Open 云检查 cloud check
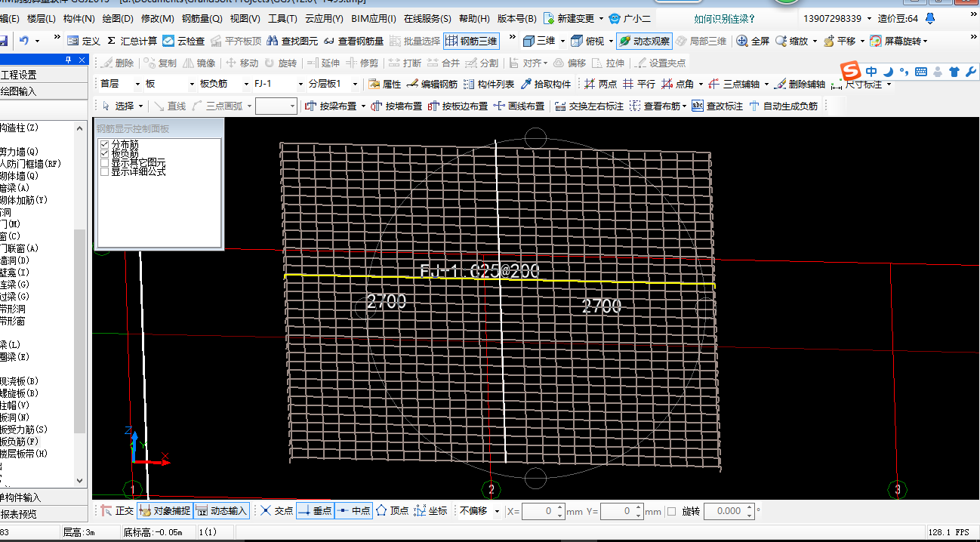 point(183,41)
